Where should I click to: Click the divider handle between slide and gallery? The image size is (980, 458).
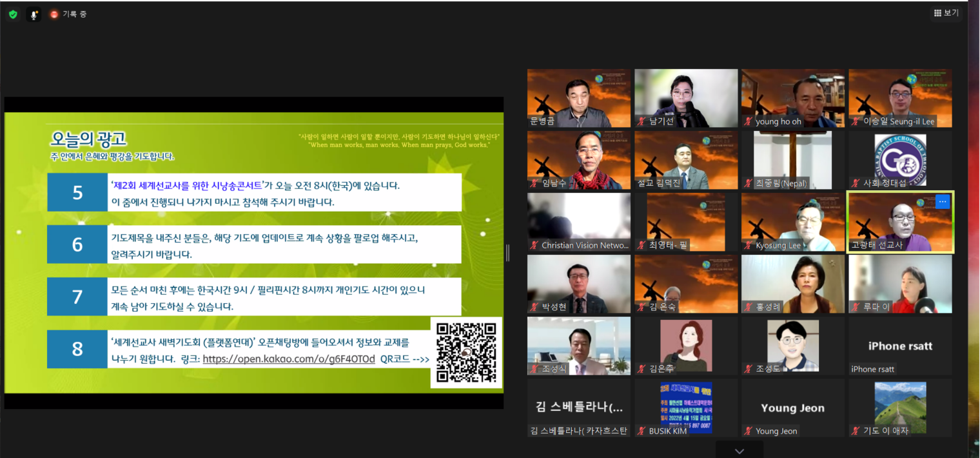(x=508, y=253)
